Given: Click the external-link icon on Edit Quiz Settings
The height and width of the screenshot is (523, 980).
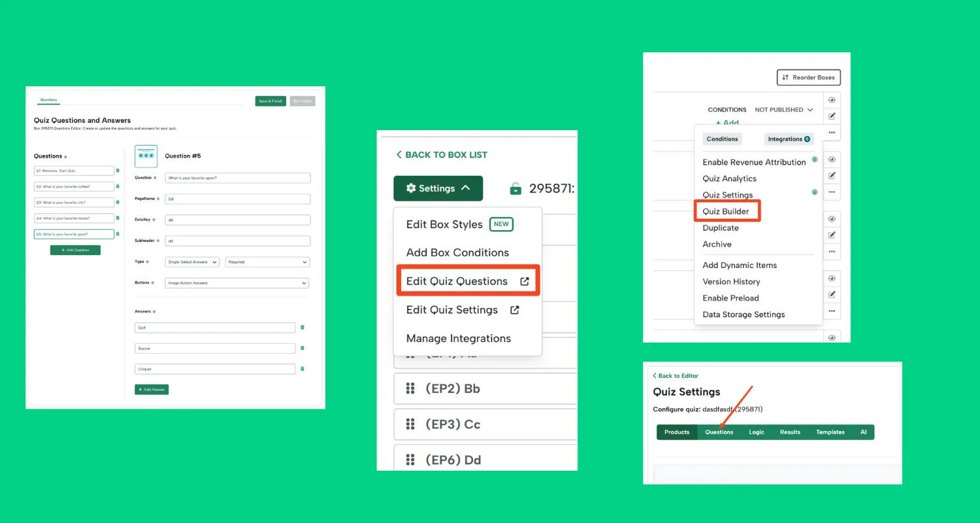Looking at the screenshot, I should (515, 310).
